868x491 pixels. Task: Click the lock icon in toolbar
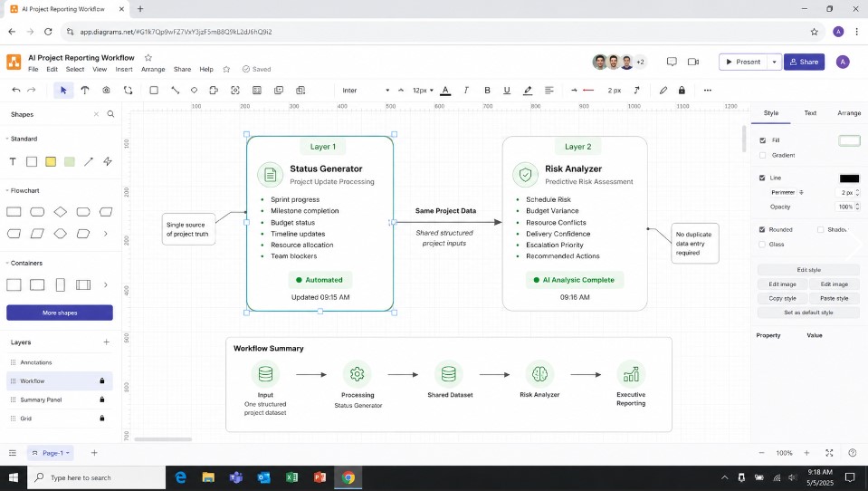pyautogui.click(x=682, y=91)
